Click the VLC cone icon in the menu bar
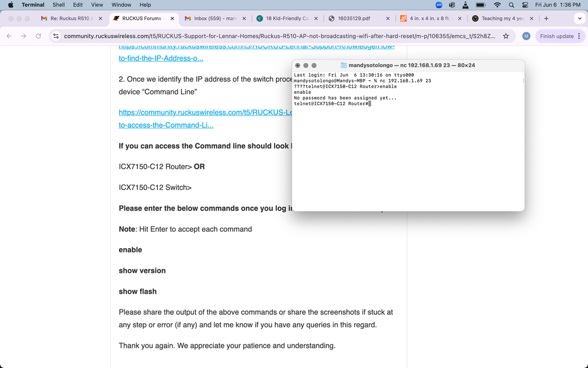The width and height of the screenshot is (588, 368). point(465,6)
